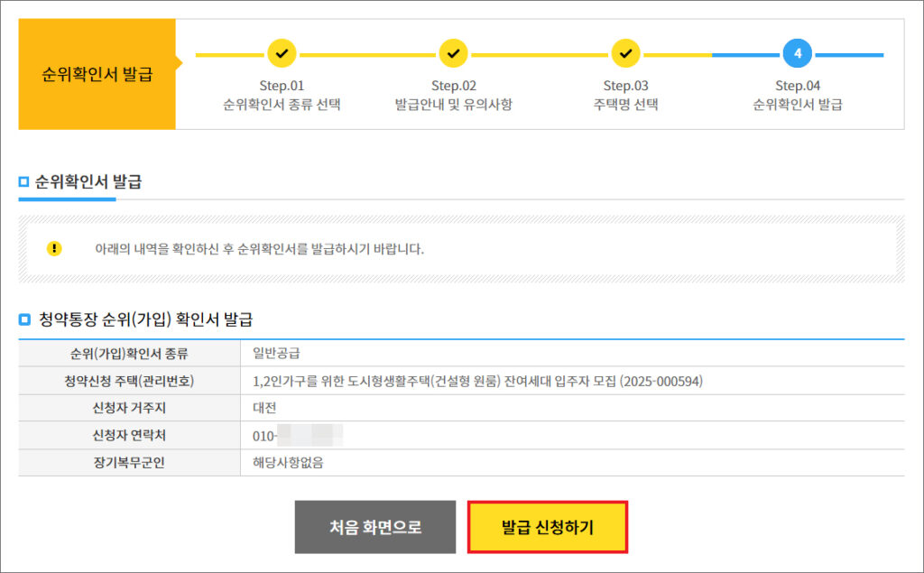Go to Step.01 순위확인서 종류 선택 label
Image resolution: width=924 pixels, height=573 pixels.
[282, 95]
